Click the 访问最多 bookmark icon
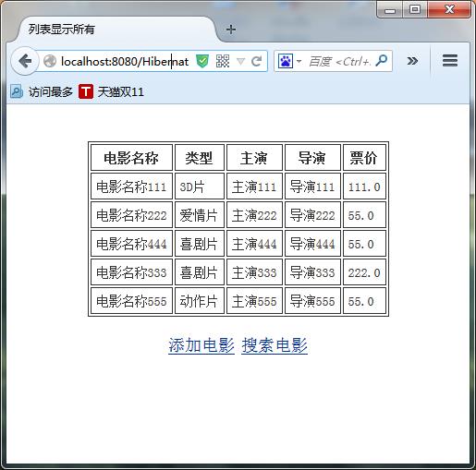476x470 pixels. click(x=17, y=91)
